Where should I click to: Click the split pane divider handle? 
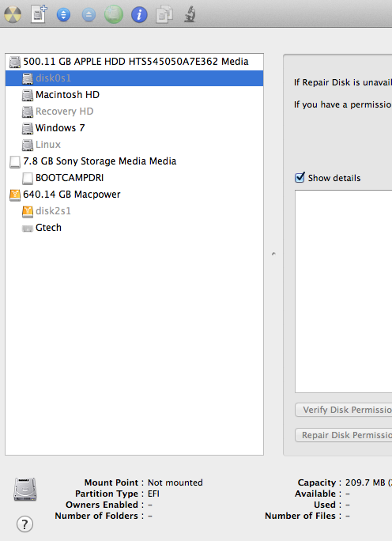pos(273,254)
